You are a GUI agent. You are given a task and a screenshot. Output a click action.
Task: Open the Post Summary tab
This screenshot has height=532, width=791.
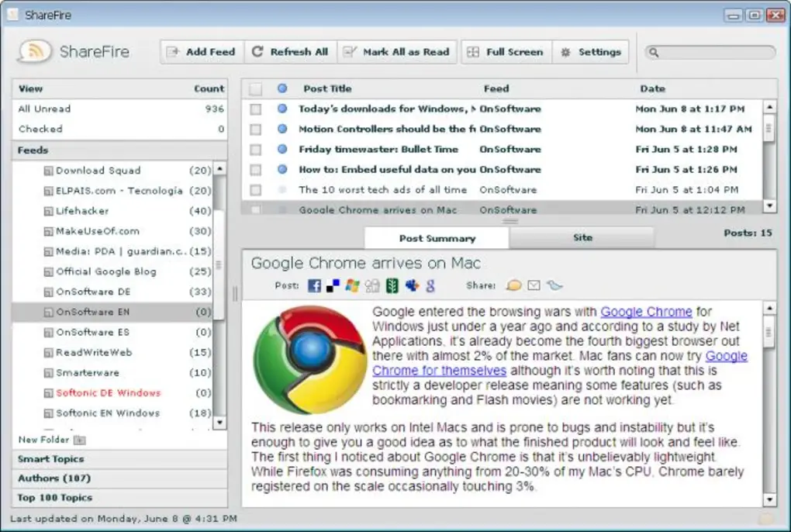pos(437,238)
